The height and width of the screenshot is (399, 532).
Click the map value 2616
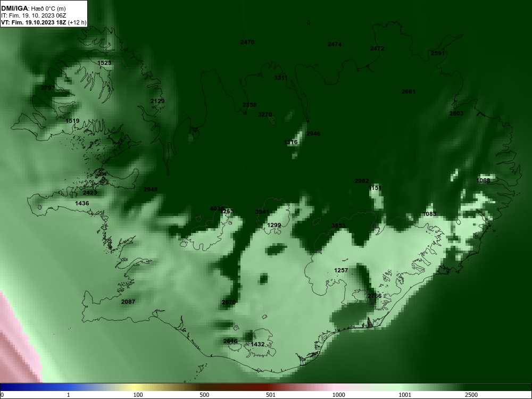(230, 341)
